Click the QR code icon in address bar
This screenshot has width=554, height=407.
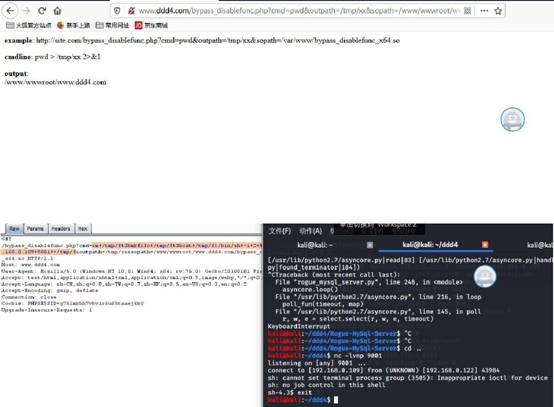(x=467, y=11)
